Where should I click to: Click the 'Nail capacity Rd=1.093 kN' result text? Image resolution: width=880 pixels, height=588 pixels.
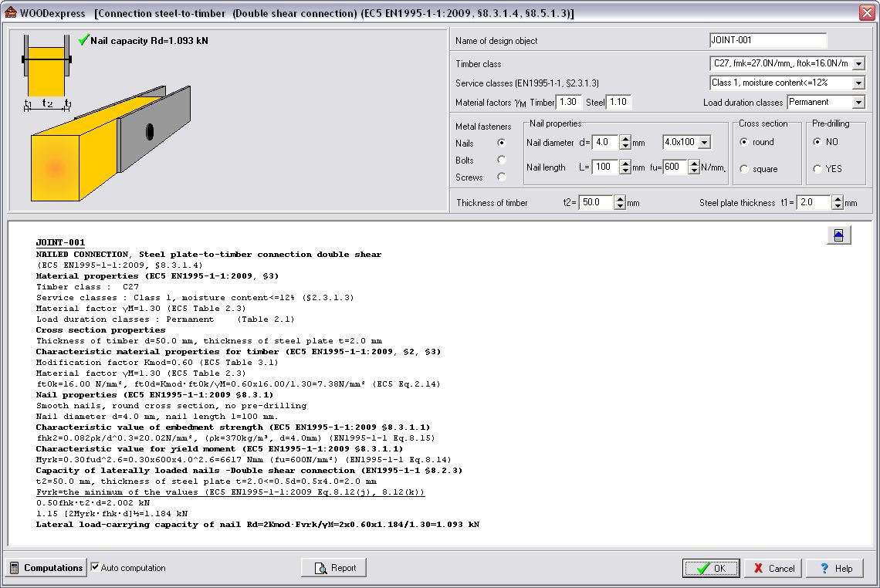(x=149, y=40)
